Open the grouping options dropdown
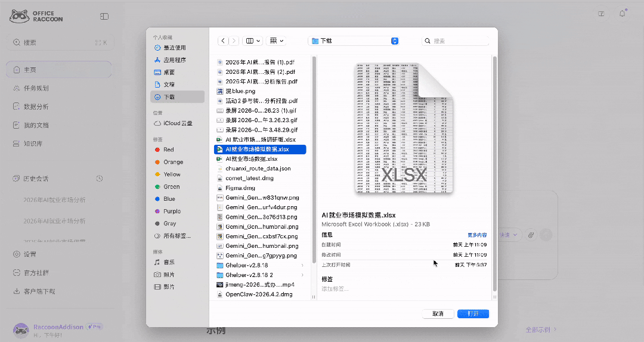Viewport: 644px width, 342px height. click(277, 41)
